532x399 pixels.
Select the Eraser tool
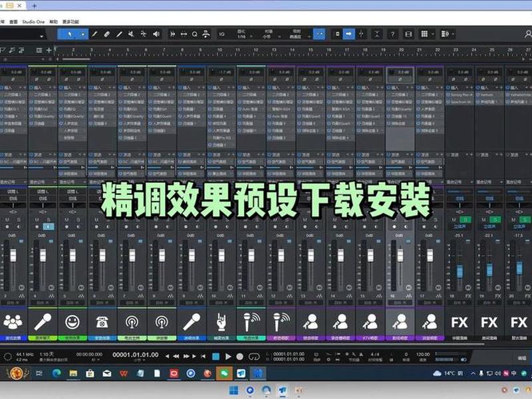coord(106,35)
